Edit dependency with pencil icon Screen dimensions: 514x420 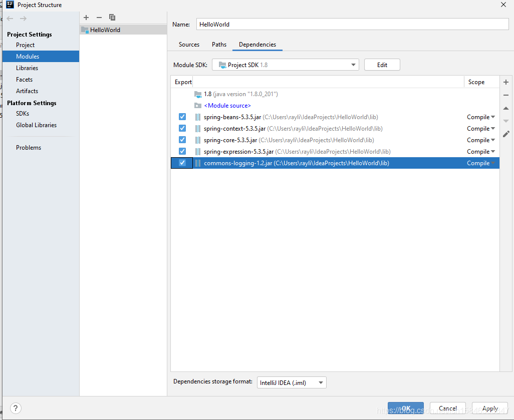point(506,134)
